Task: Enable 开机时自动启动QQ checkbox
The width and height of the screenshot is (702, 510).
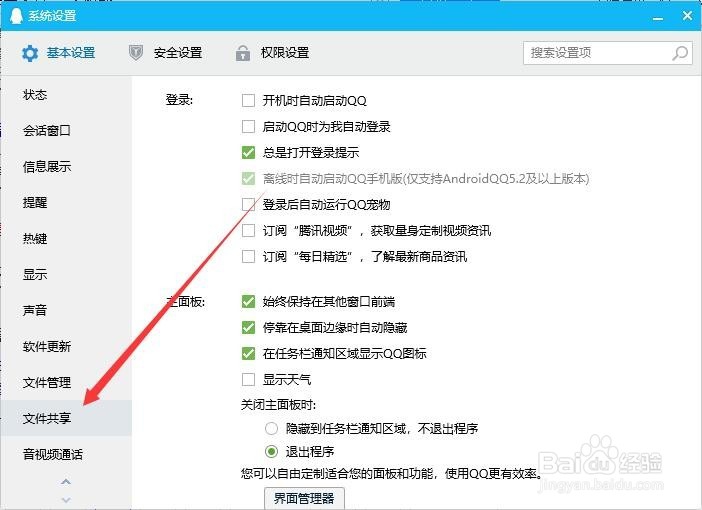Action: tap(248, 100)
